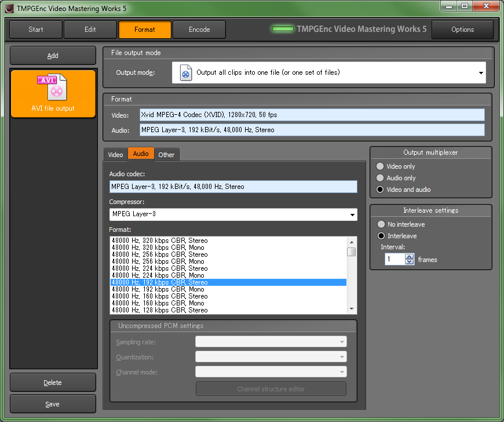The height and width of the screenshot is (422, 504).
Task: Open the Compressor dropdown
Action: pos(233,214)
